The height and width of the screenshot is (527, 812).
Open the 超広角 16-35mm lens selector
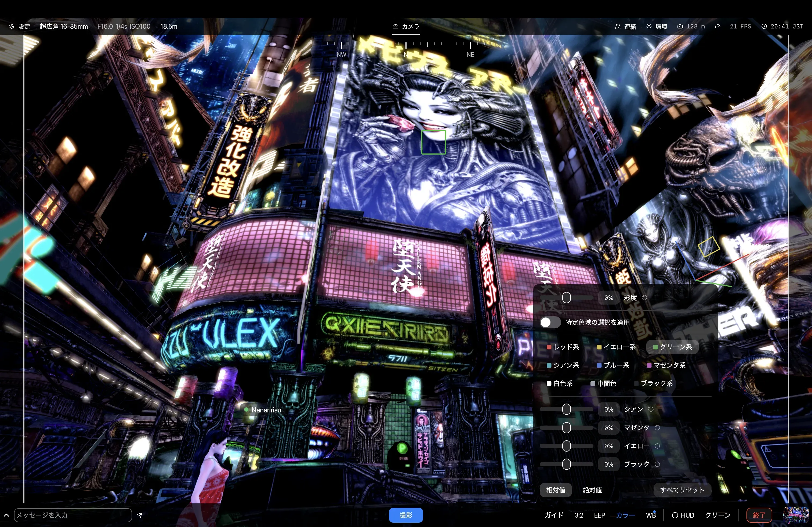click(64, 27)
